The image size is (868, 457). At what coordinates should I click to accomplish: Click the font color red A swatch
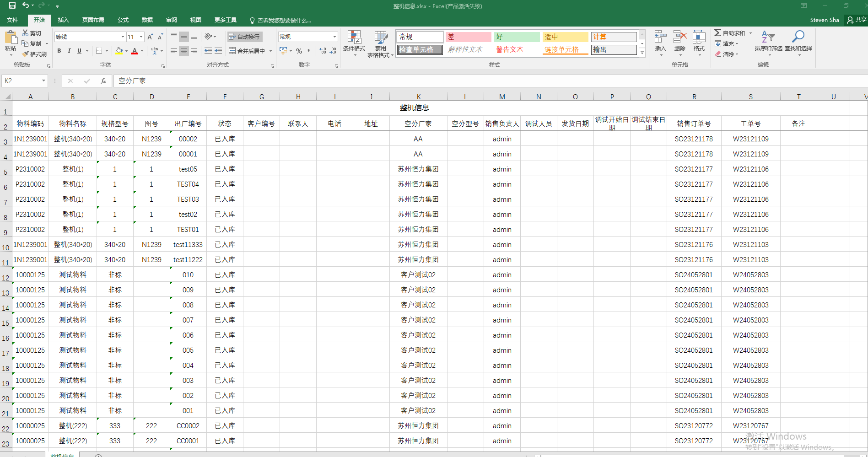(x=135, y=51)
